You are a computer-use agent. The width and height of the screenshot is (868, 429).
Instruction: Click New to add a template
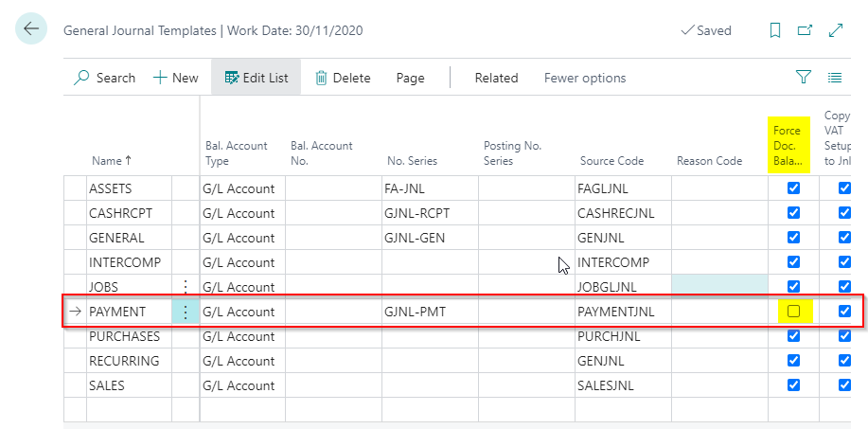point(175,78)
